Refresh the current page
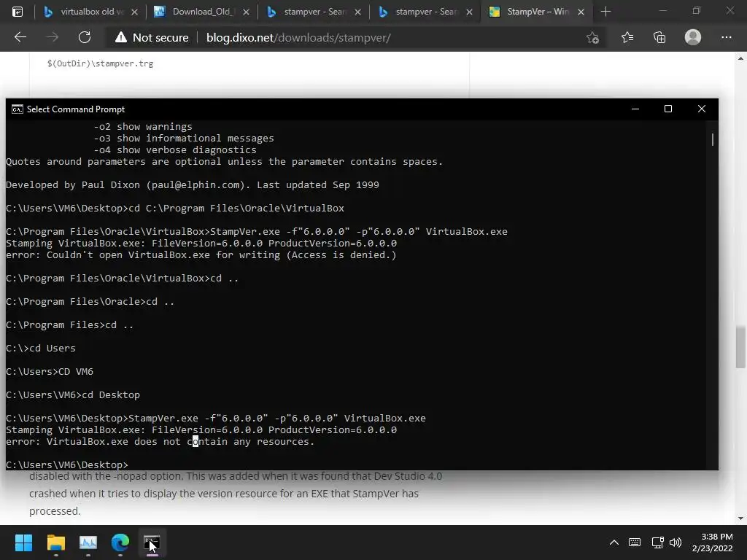Screen dimensions: 747x560 [85, 37]
